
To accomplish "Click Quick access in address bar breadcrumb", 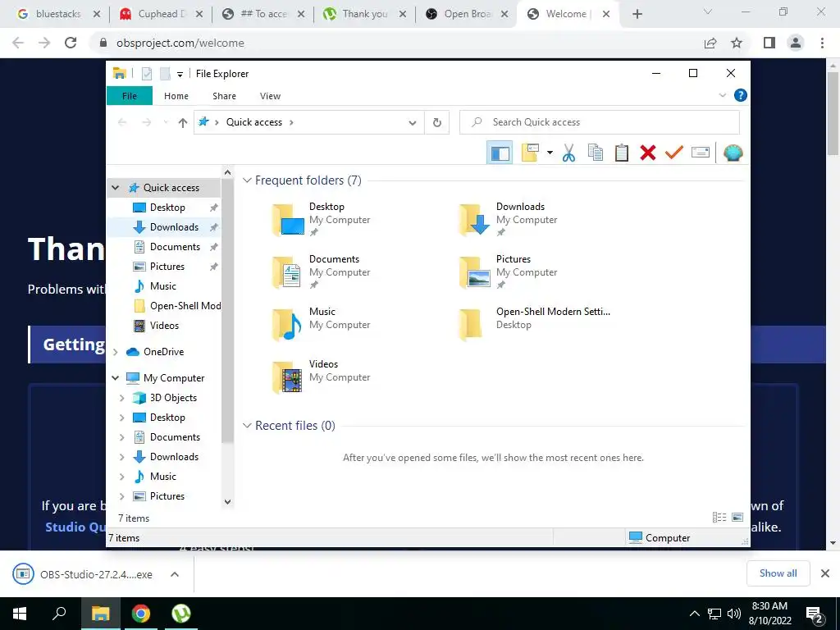I will [x=254, y=122].
